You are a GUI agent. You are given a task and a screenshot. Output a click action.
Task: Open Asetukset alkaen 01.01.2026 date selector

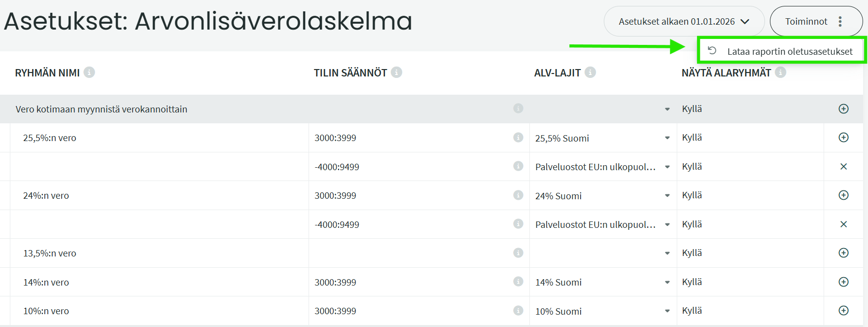(684, 22)
